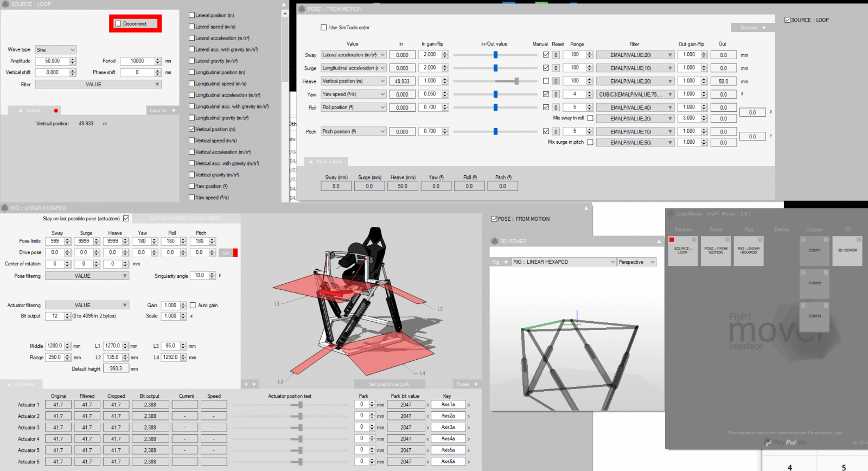
Task: Check Mix surge in pitch
Action: point(590,142)
